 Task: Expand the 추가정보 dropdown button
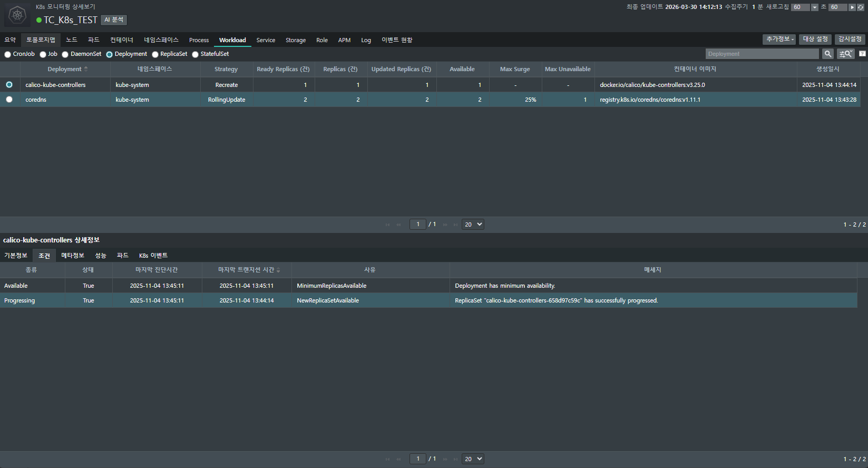click(x=779, y=40)
